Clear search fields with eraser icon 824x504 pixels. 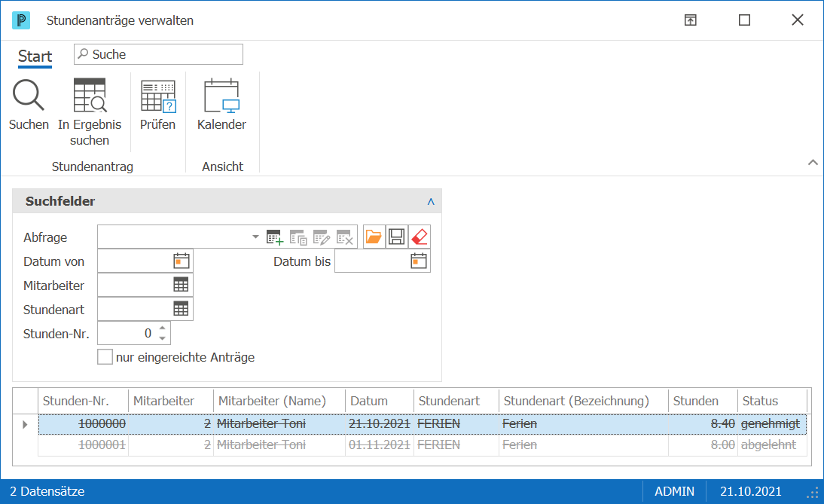click(420, 237)
